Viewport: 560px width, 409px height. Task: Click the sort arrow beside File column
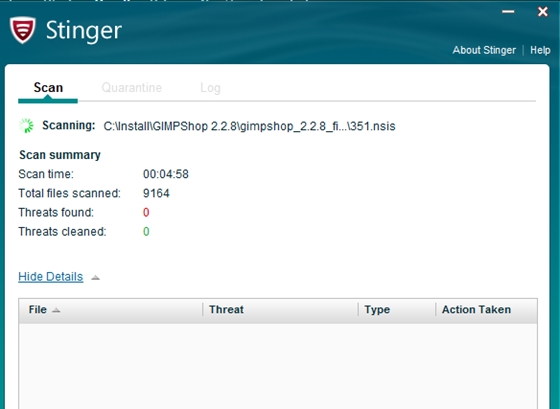click(x=56, y=310)
